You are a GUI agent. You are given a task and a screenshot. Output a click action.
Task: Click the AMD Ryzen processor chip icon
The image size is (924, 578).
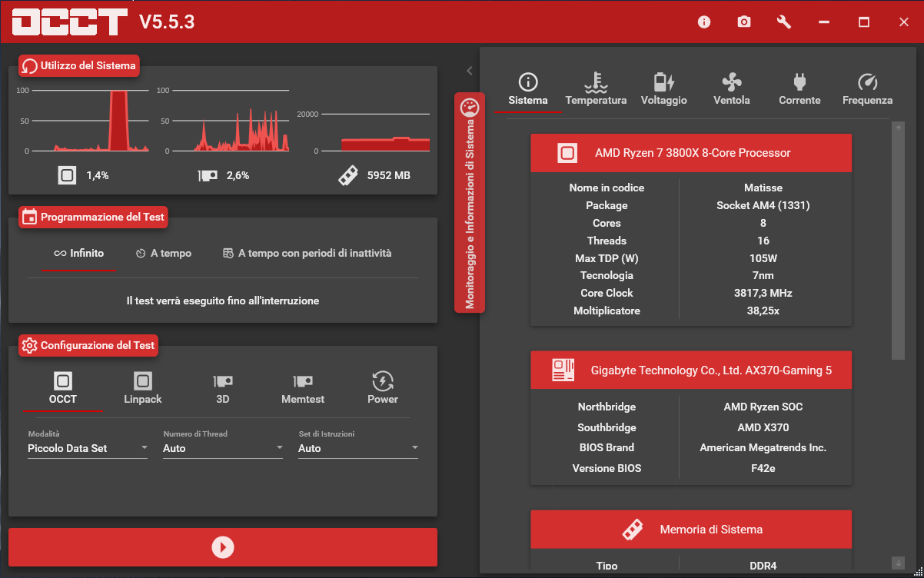pos(567,153)
